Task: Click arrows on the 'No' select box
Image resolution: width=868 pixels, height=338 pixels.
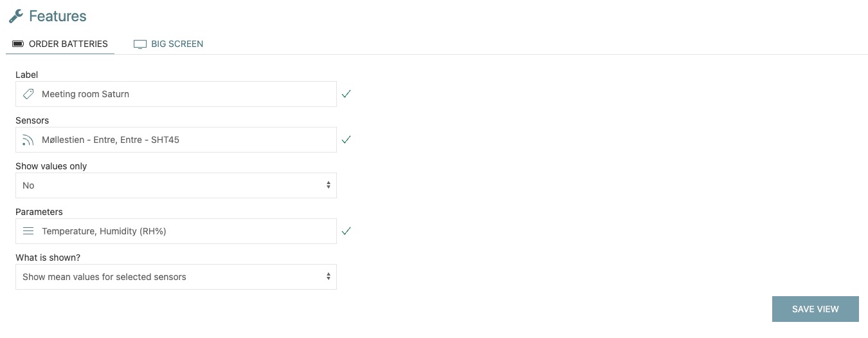Action: point(328,185)
